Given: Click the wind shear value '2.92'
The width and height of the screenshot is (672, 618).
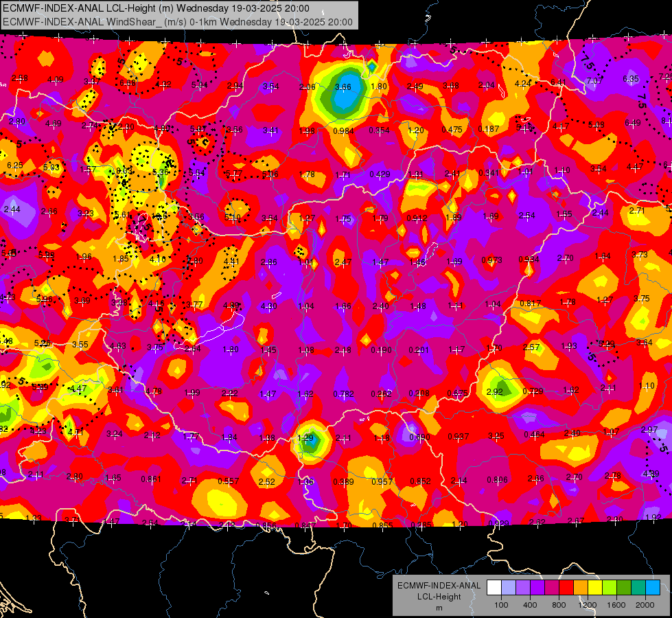Looking at the screenshot, I should click(495, 392).
